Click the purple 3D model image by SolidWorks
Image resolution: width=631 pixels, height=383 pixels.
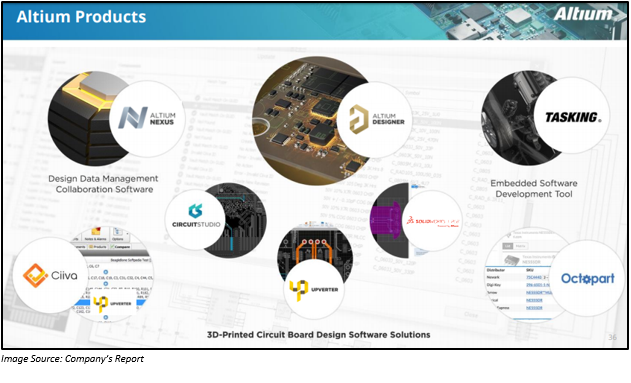point(388,220)
